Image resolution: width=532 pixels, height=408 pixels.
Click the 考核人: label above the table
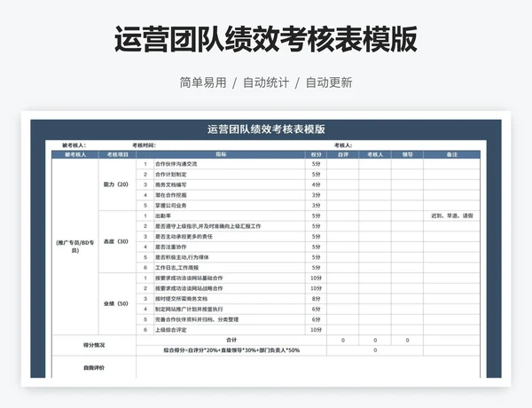(x=343, y=145)
